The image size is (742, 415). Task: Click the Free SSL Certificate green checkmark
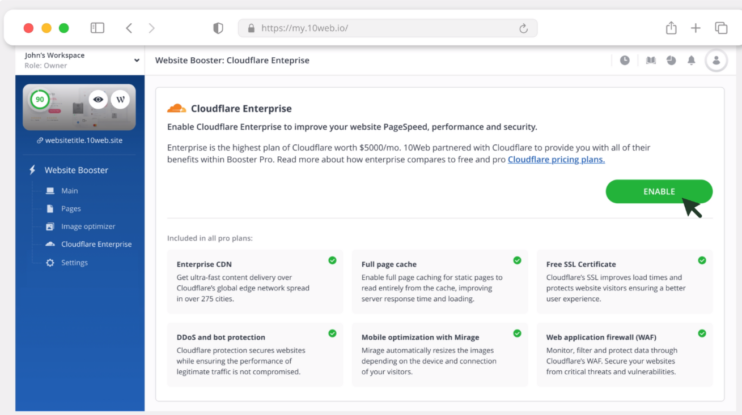coord(702,260)
